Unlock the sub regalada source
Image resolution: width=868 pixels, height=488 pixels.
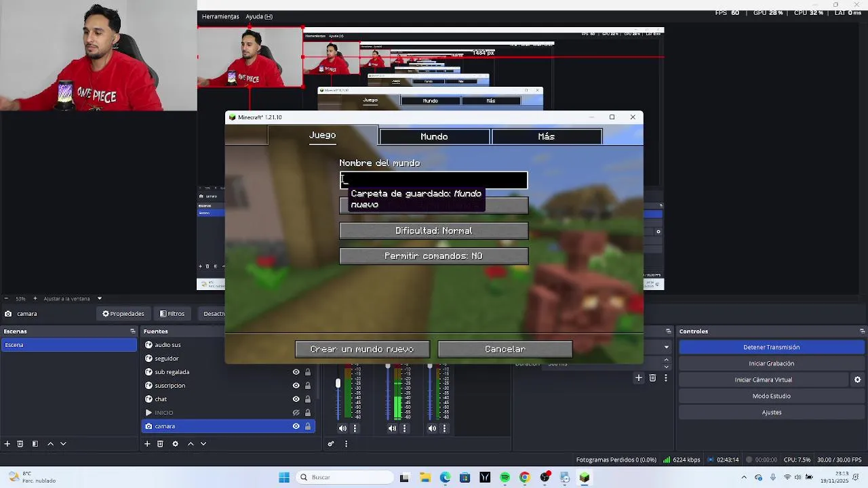point(308,372)
